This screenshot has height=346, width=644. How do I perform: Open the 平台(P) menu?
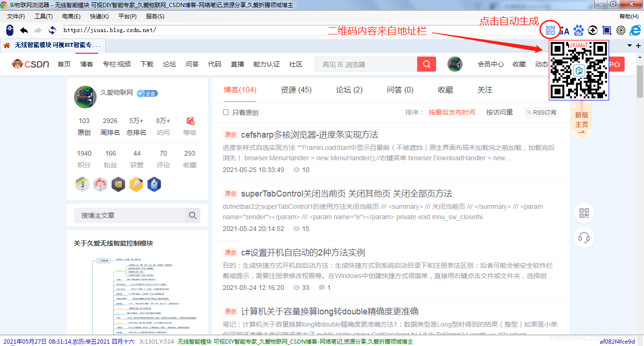click(x=127, y=16)
